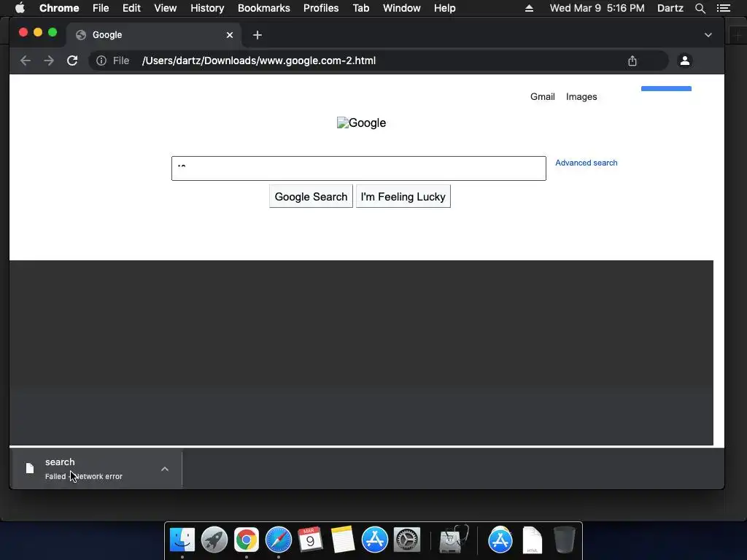The width and height of the screenshot is (747, 560).
Task: Open the Images link
Action: pos(581,97)
